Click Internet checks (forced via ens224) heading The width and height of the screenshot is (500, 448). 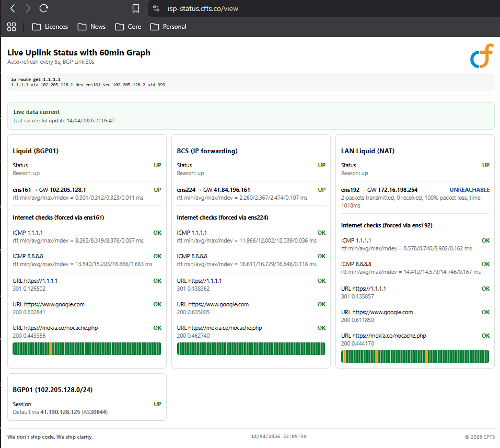coord(223,217)
